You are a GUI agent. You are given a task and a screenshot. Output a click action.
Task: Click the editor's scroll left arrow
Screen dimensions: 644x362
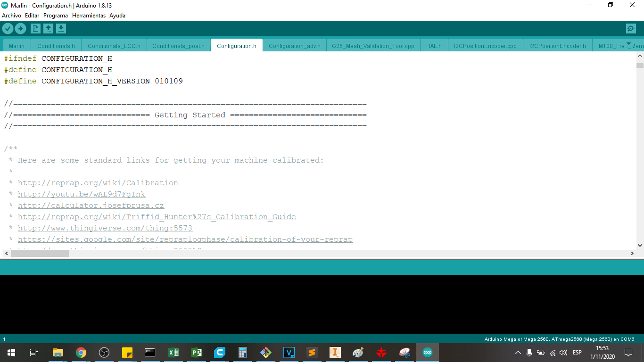coord(7,253)
